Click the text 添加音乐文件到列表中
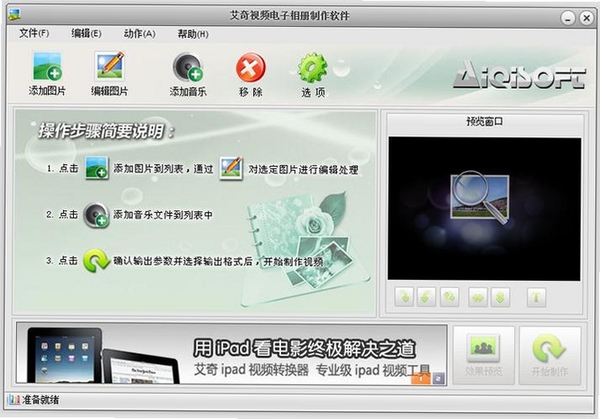 click(x=163, y=215)
